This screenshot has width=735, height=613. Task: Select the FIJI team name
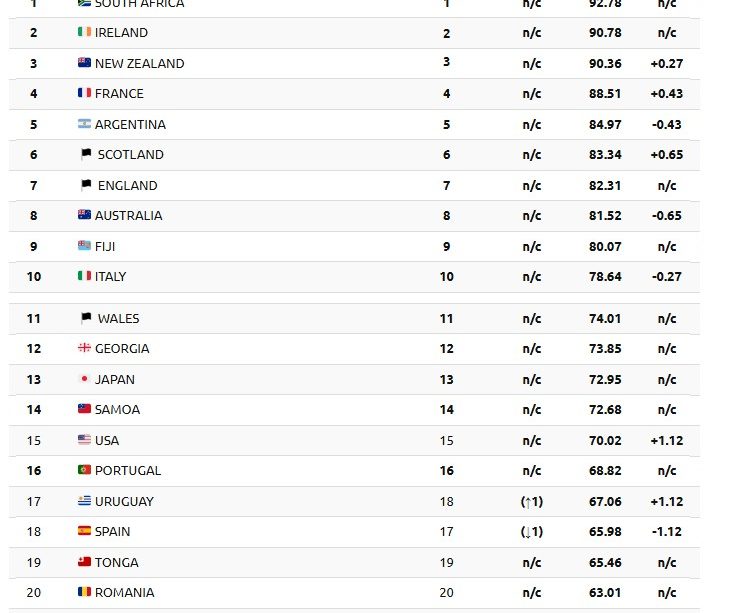click(x=105, y=247)
